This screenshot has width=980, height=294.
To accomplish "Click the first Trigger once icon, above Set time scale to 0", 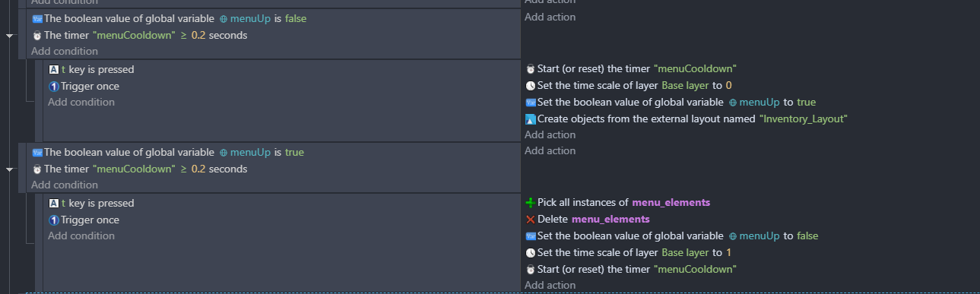I will [53, 86].
